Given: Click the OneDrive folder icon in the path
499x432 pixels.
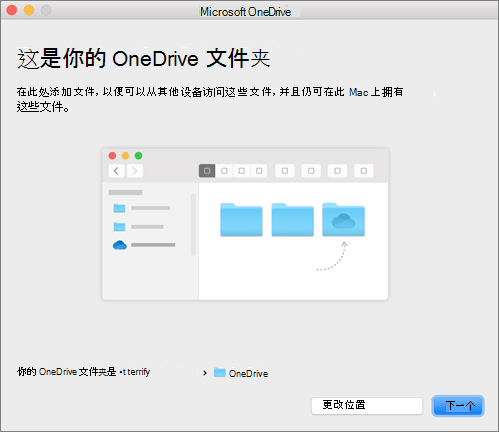Looking at the screenshot, I should coord(220,372).
